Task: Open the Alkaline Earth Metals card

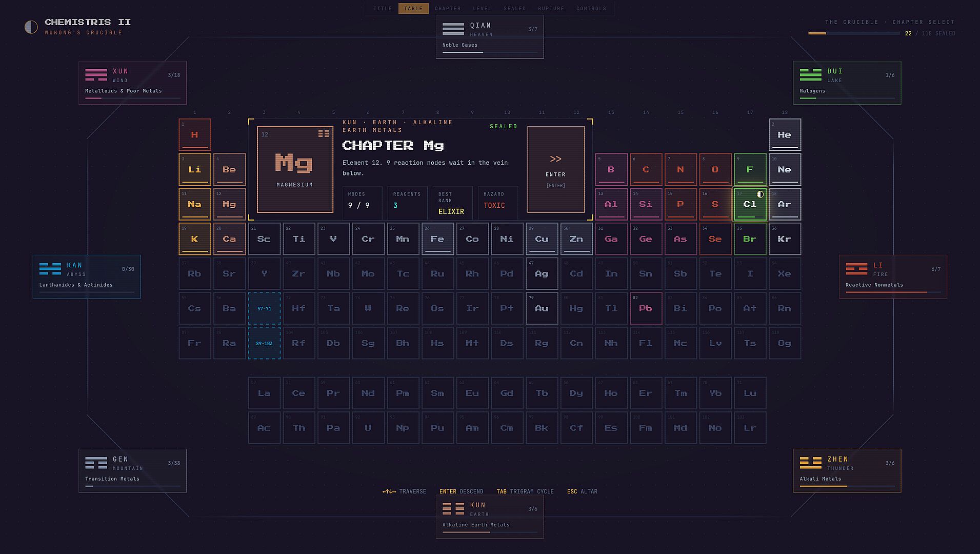Action: [490, 517]
